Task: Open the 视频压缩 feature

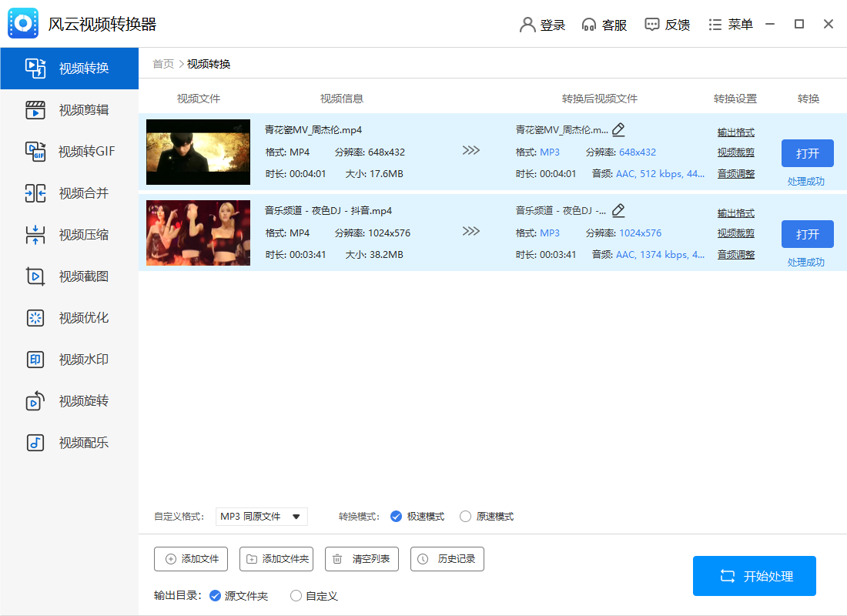Action: (69, 235)
